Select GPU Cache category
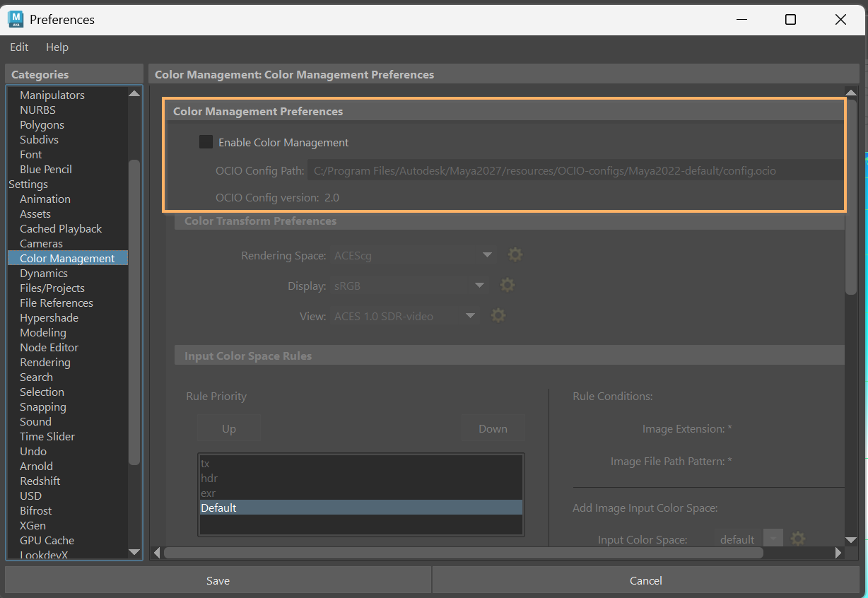Image resolution: width=868 pixels, height=598 pixels. [x=47, y=540]
